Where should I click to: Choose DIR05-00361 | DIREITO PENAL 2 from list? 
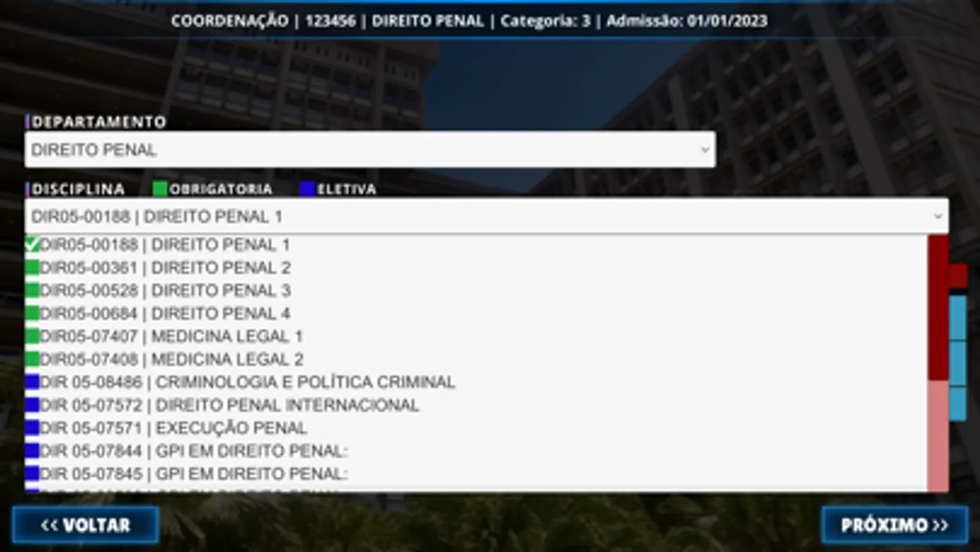coord(476,267)
